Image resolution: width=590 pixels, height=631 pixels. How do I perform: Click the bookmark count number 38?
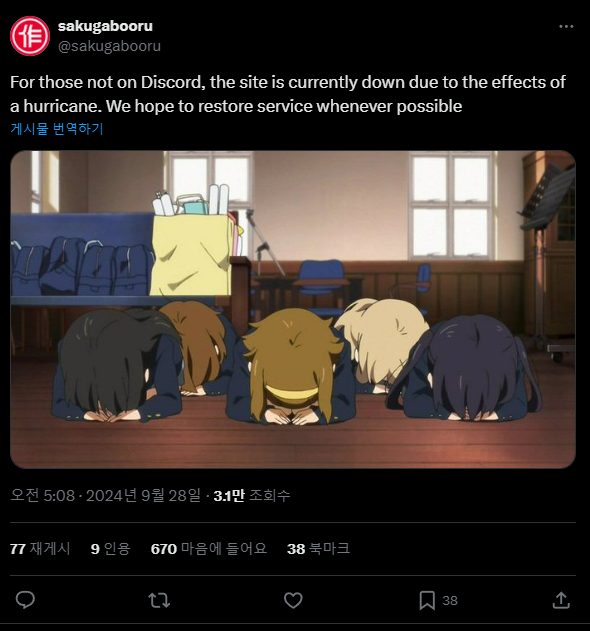(450, 600)
